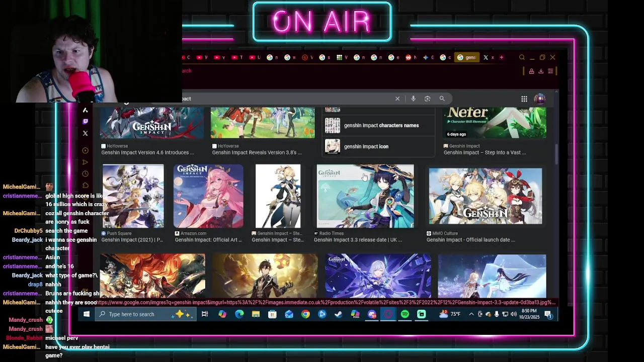Screen dimensions: 644x362
Task: Switch to the X browser tab
Action: point(489,57)
